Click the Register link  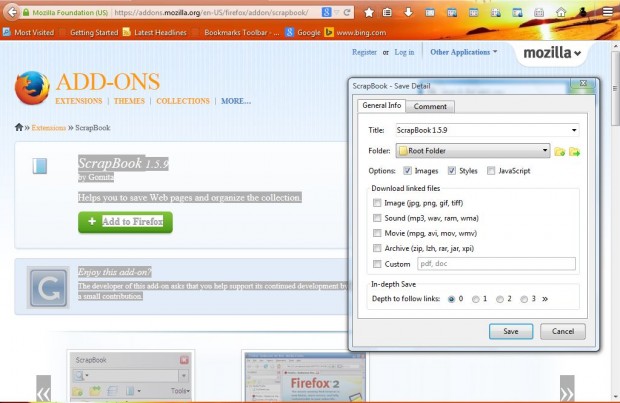364,52
